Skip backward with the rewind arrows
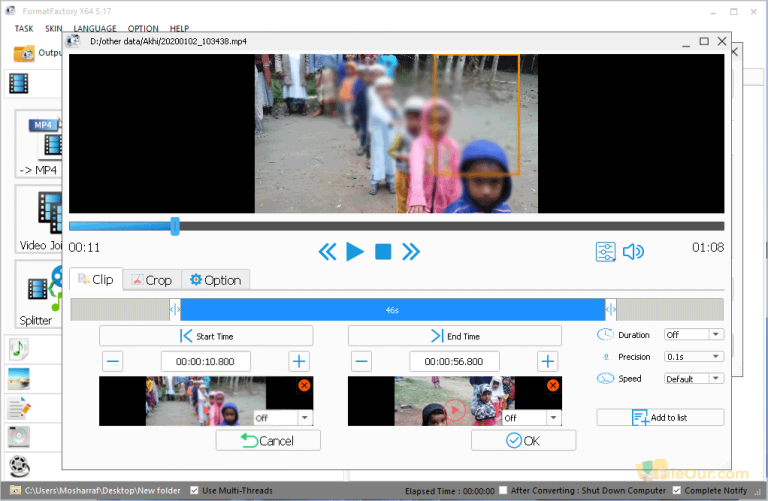 pyautogui.click(x=327, y=251)
